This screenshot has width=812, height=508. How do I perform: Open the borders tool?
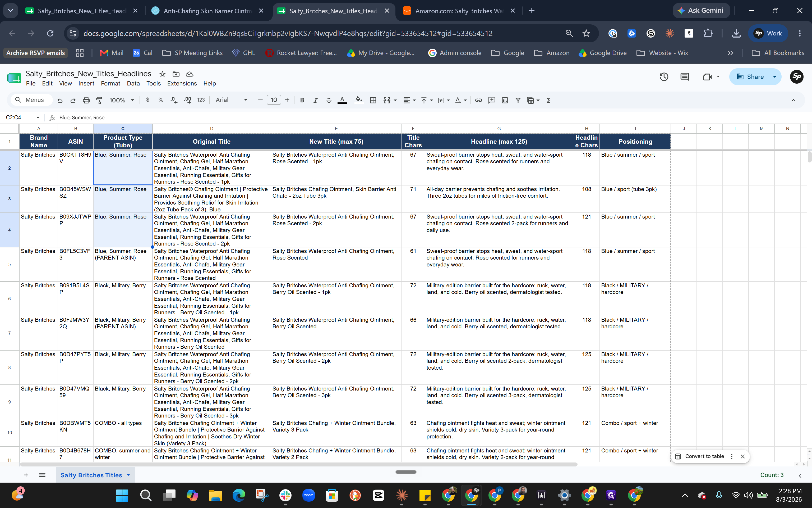(373, 100)
